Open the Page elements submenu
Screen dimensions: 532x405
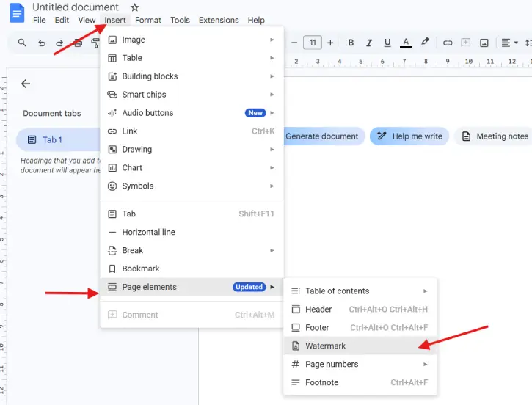point(192,287)
